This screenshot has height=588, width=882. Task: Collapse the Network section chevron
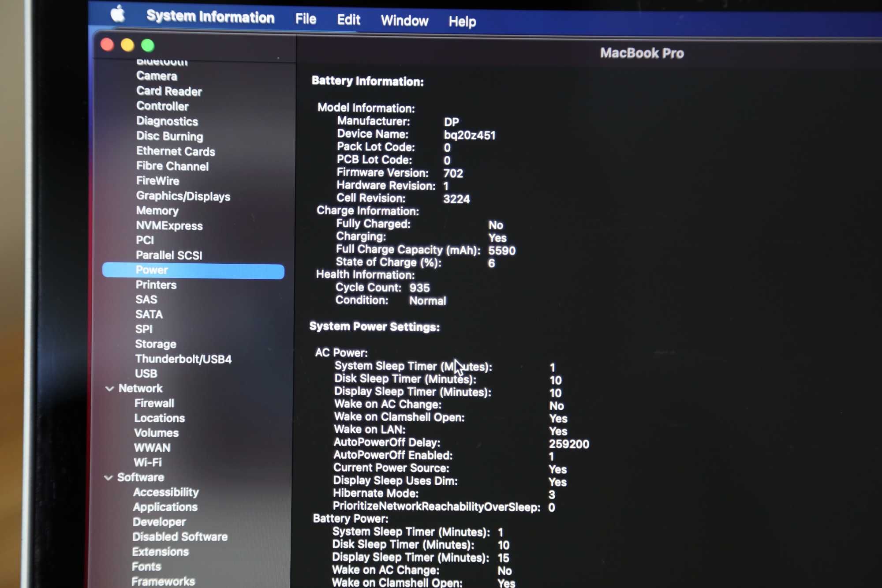coord(109,389)
